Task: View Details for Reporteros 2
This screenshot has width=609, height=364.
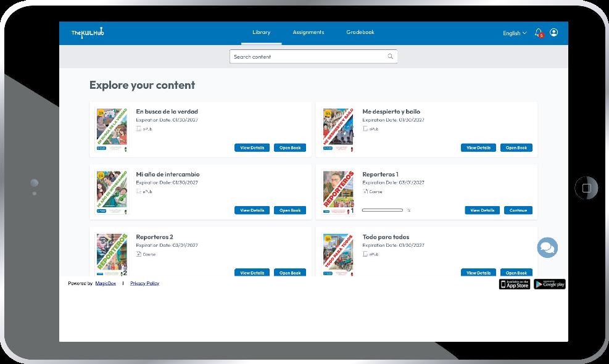Action: [252, 272]
